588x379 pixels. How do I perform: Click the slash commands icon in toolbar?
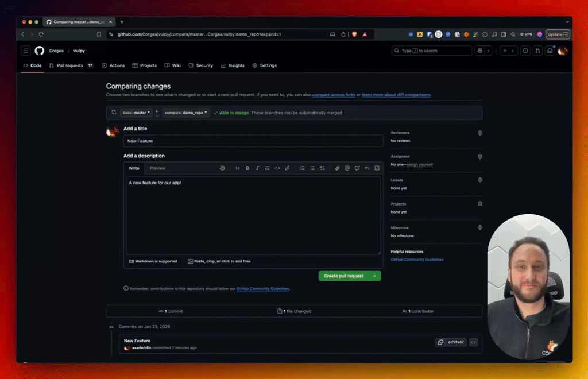[377, 168]
